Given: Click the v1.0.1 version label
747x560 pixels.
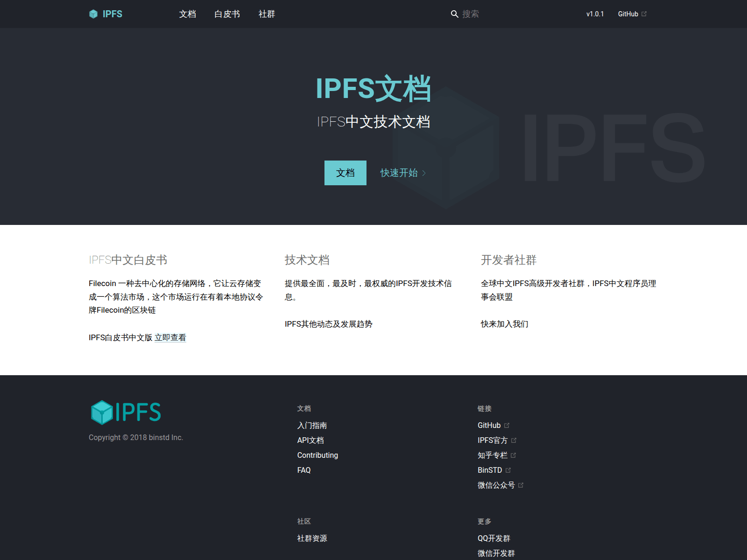Looking at the screenshot, I should tap(595, 14).
